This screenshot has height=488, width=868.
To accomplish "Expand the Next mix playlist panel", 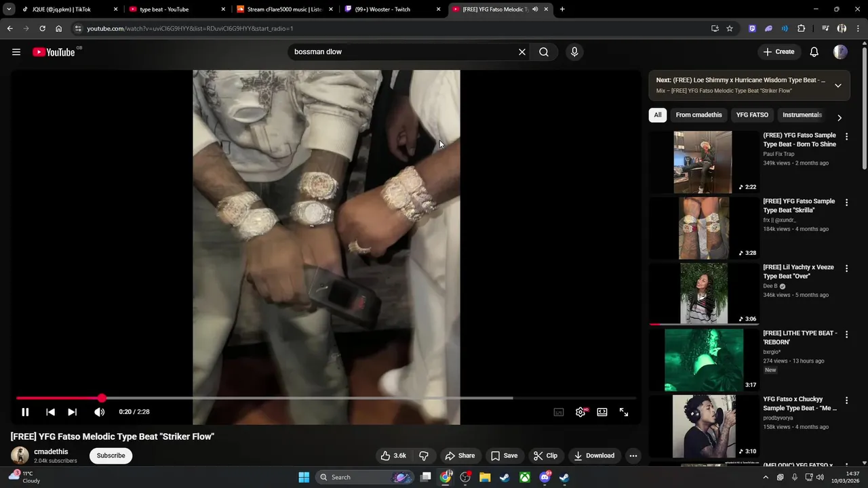I will 838,85.
